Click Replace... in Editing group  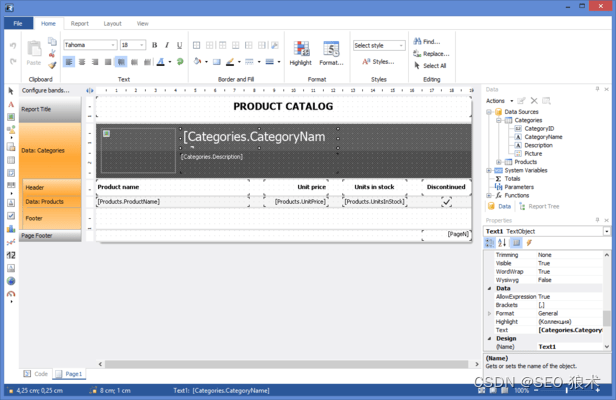coord(431,53)
